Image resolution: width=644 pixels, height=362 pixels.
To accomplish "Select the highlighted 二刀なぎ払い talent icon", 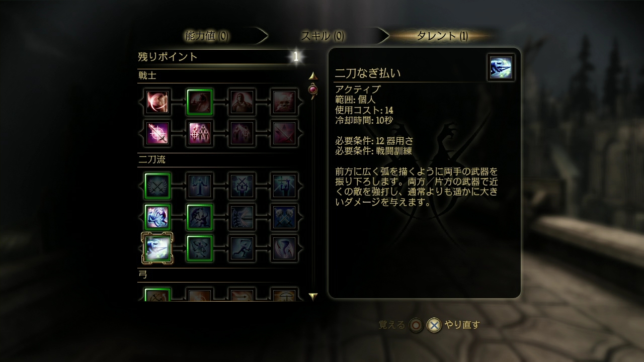I will click(157, 248).
